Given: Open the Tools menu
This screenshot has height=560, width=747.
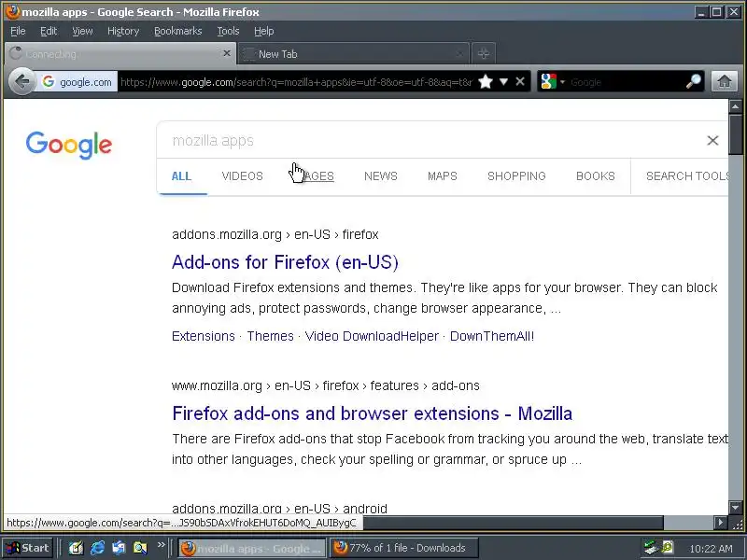Looking at the screenshot, I should (x=228, y=31).
